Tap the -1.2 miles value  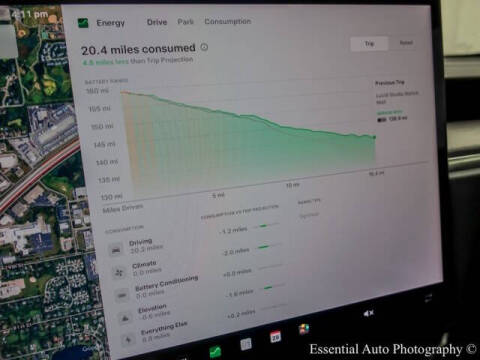(233, 230)
